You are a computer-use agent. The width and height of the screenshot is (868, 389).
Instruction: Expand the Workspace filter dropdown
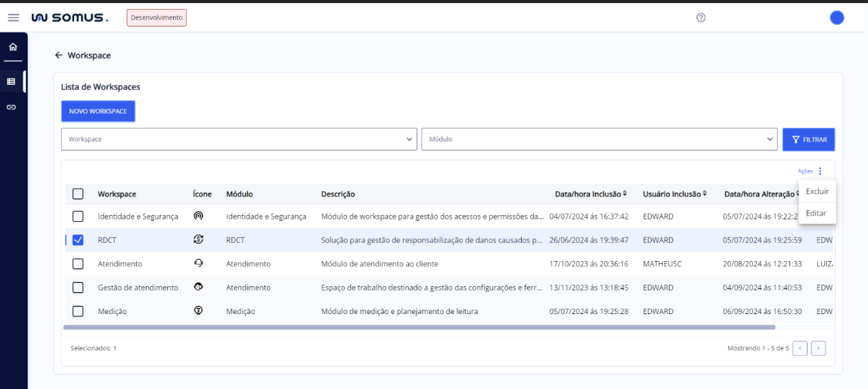pyautogui.click(x=239, y=139)
